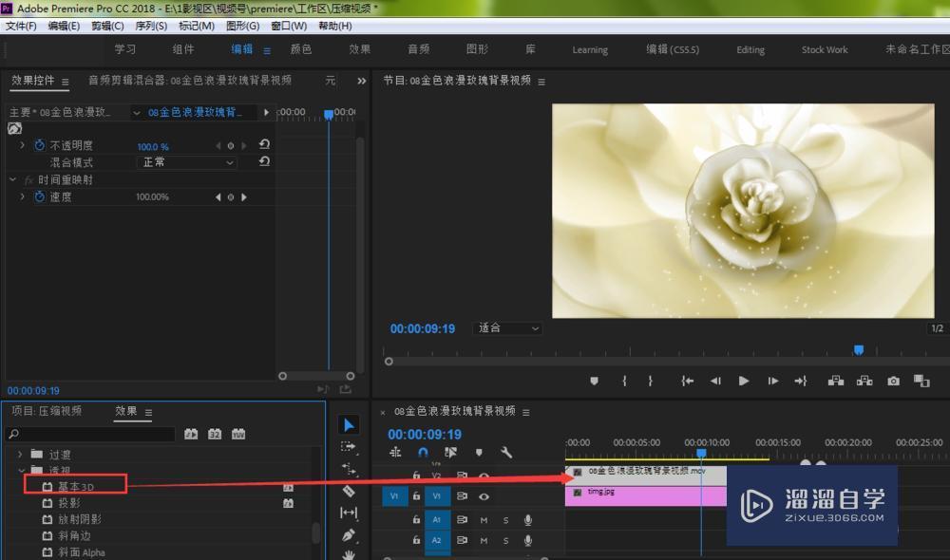Select the 投影 effect
Viewport: 950px width, 560px height.
pos(69,503)
